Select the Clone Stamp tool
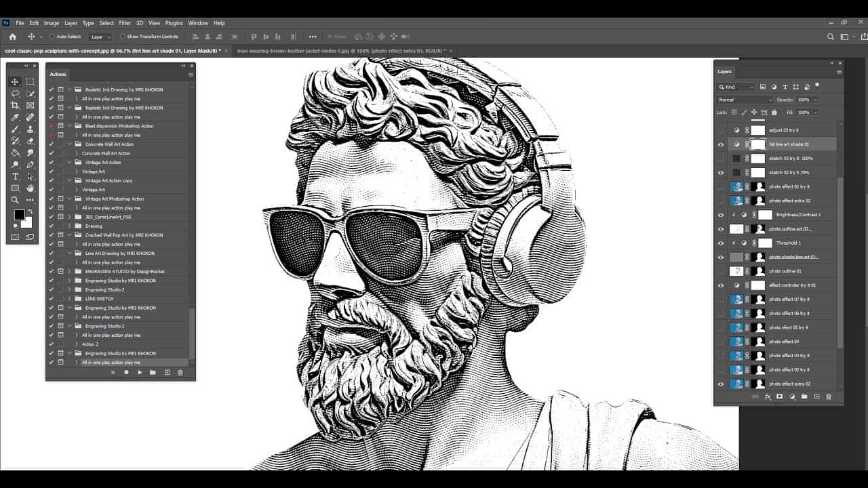 tap(30, 129)
